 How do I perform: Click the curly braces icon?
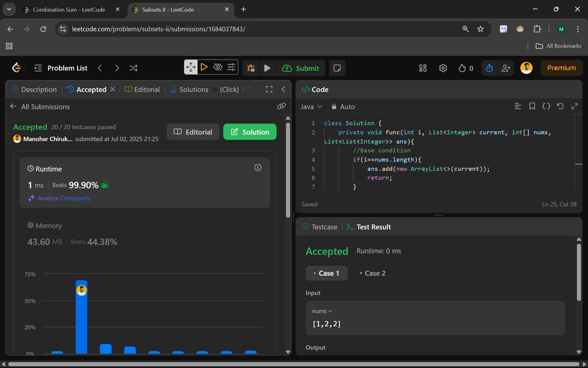(546, 106)
